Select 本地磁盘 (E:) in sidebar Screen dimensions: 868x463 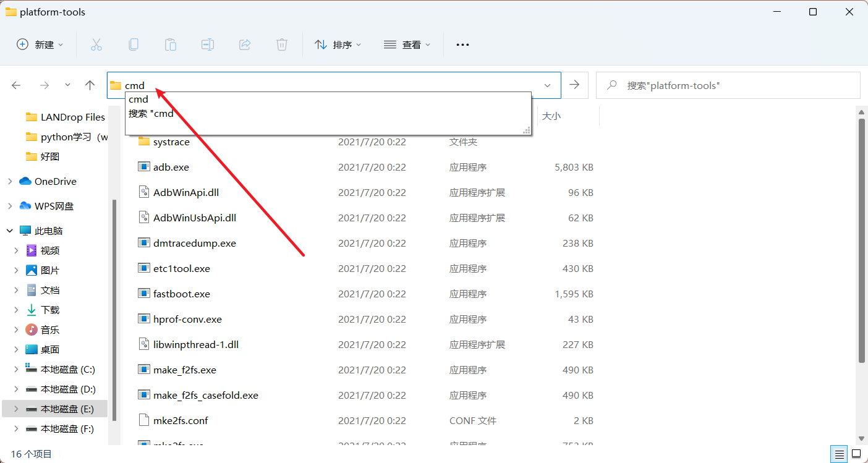[x=54, y=409]
